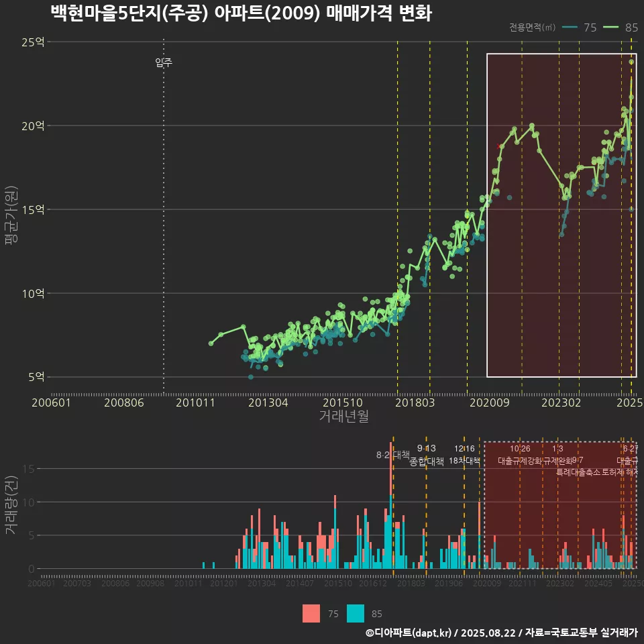644x644 pixels.
Task: Click the 대출규제강화 policy label
Action: click(x=520, y=461)
